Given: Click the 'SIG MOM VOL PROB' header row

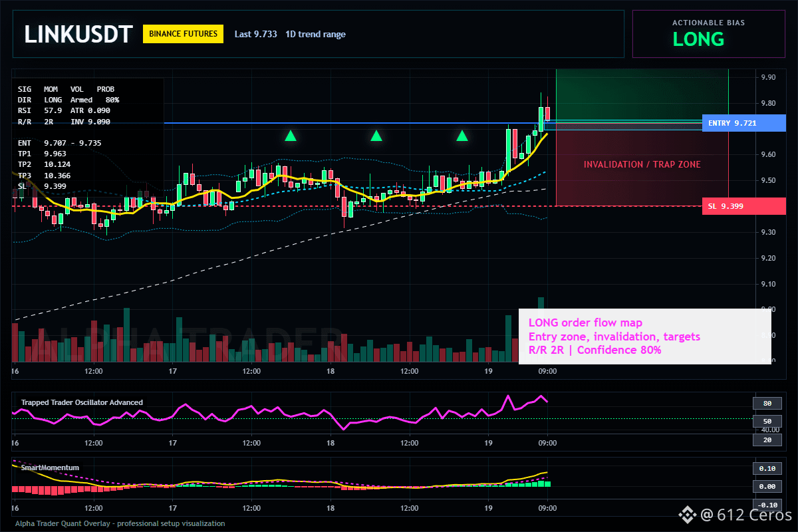Looking at the screenshot, I should [x=66, y=89].
